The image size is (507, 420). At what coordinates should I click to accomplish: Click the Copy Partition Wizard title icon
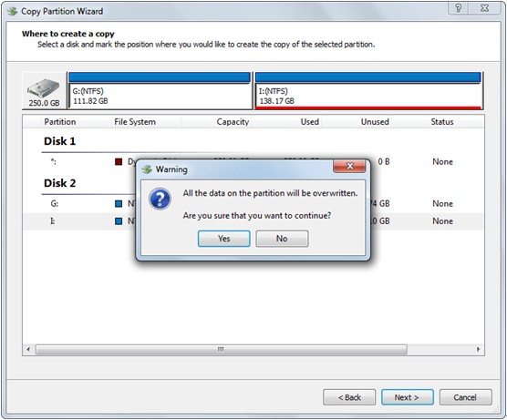point(12,11)
